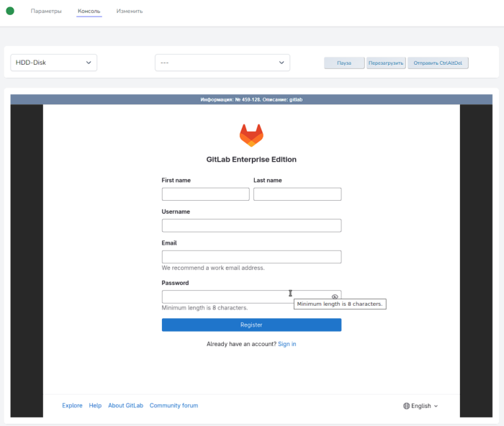Expand the empty '---' dropdown

[x=222, y=63]
